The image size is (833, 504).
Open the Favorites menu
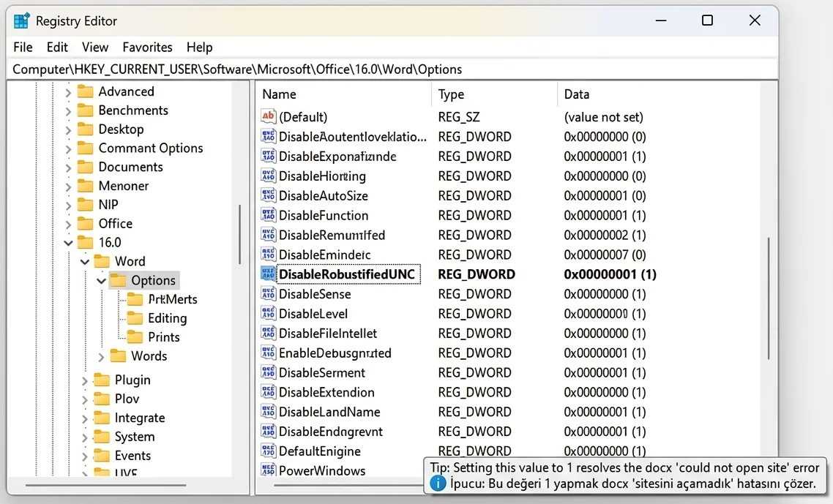[x=147, y=47]
